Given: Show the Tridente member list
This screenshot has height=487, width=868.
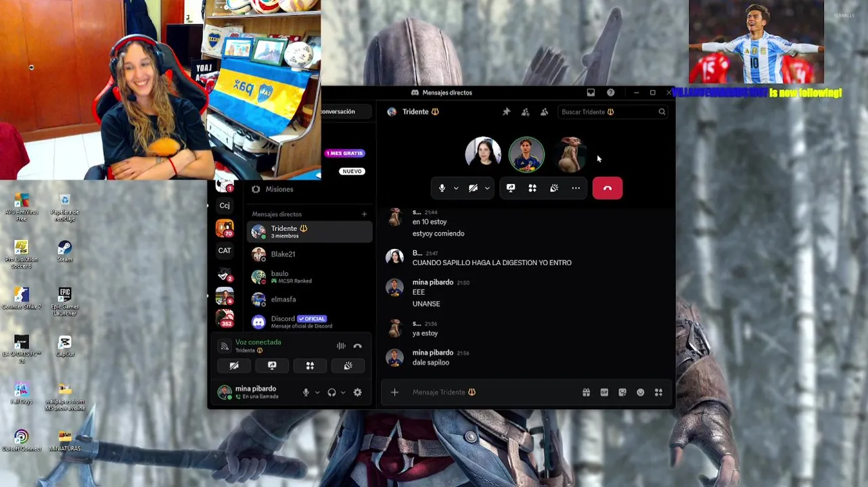Looking at the screenshot, I should [544, 112].
